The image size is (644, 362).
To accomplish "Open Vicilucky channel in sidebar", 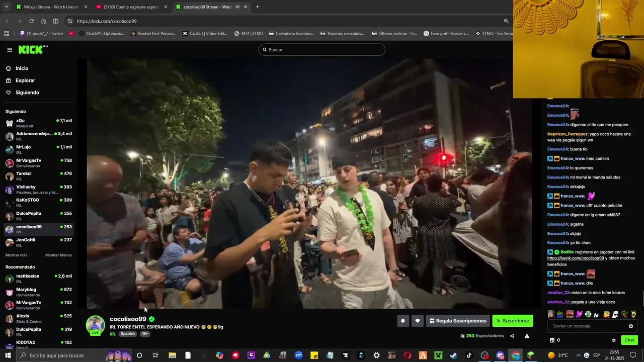I will pyautogui.click(x=38, y=190).
